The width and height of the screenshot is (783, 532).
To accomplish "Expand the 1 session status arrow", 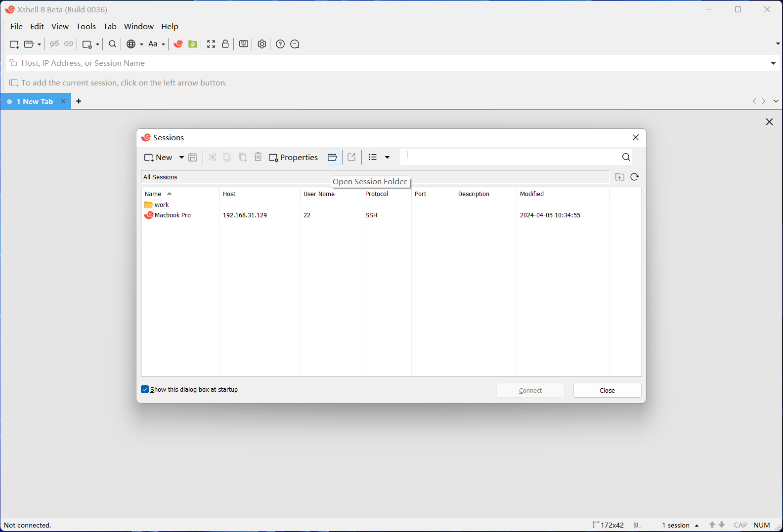I will coord(696,526).
